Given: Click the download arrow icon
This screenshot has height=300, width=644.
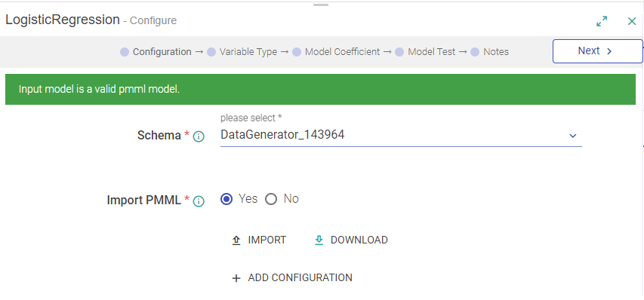Looking at the screenshot, I should 319,240.
